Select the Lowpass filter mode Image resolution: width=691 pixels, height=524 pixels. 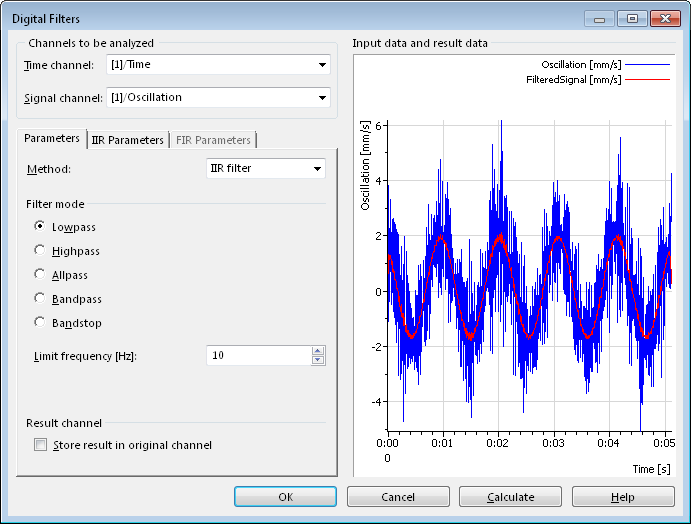(40, 227)
